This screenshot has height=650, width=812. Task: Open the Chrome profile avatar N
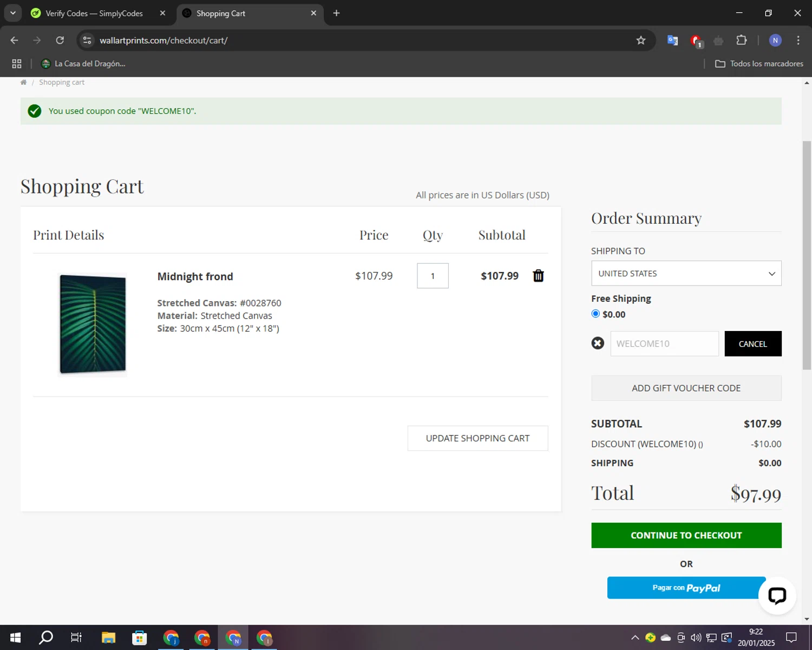click(x=775, y=41)
